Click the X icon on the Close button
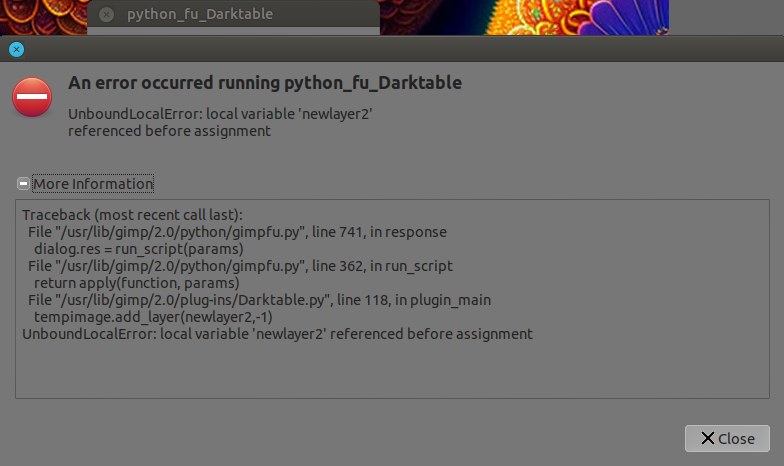The width and height of the screenshot is (784, 466). click(708, 438)
